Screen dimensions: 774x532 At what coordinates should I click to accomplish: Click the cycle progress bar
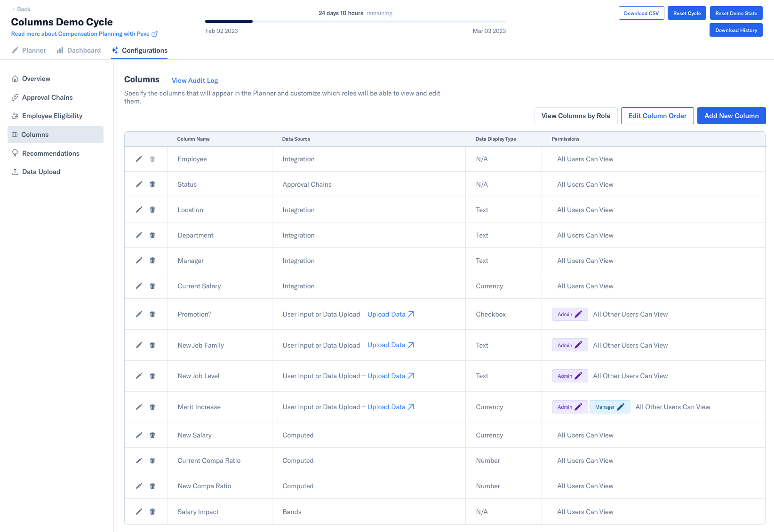coord(355,21)
